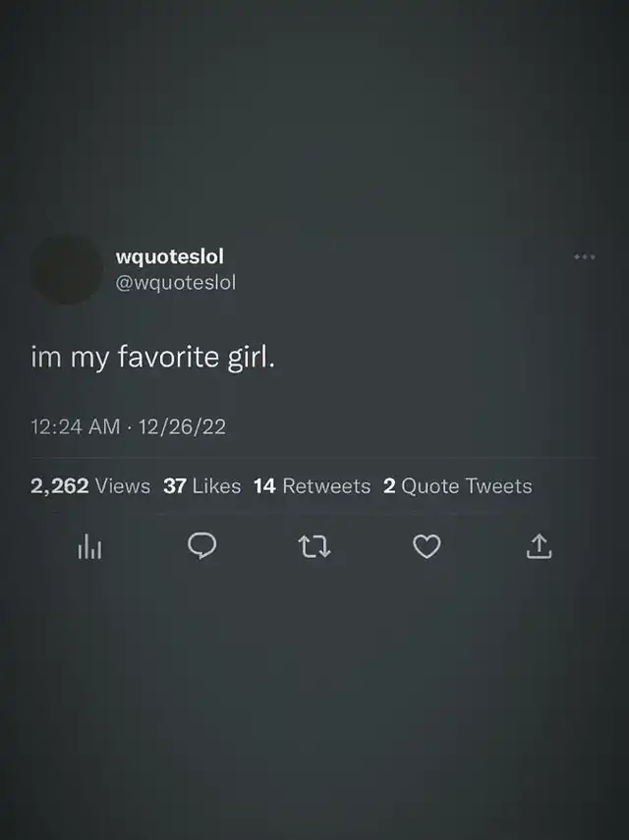629x840 pixels.
Task: Tap the reply speech-bubble icon
Action: (x=202, y=546)
